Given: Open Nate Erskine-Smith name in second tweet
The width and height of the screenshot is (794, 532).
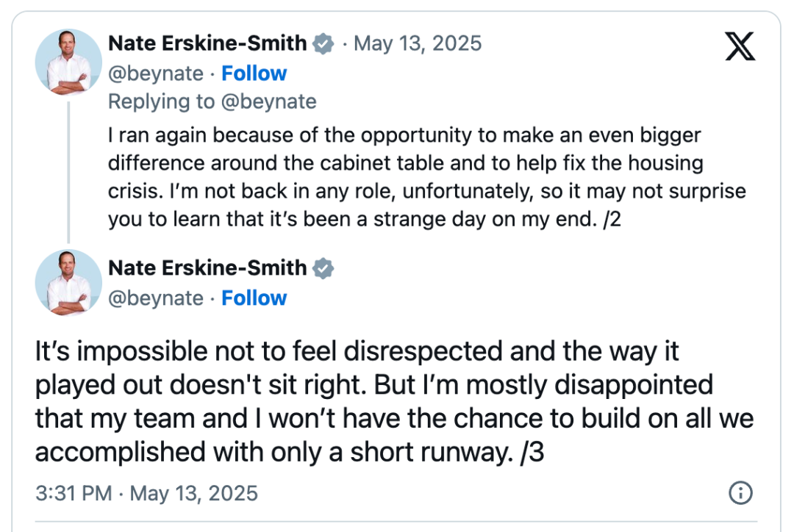Looking at the screenshot, I should coord(207,267).
